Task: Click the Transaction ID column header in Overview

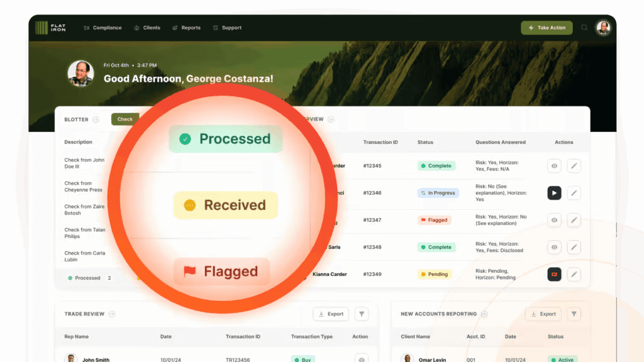Action: [380, 142]
